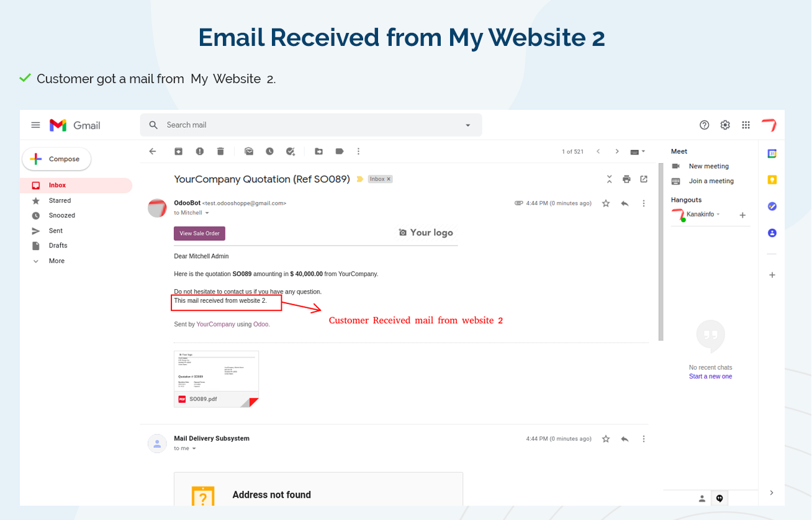Open the 'Start a new one' chat link
Image resolution: width=812 pixels, height=520 pixels.
tap(710, 377)
